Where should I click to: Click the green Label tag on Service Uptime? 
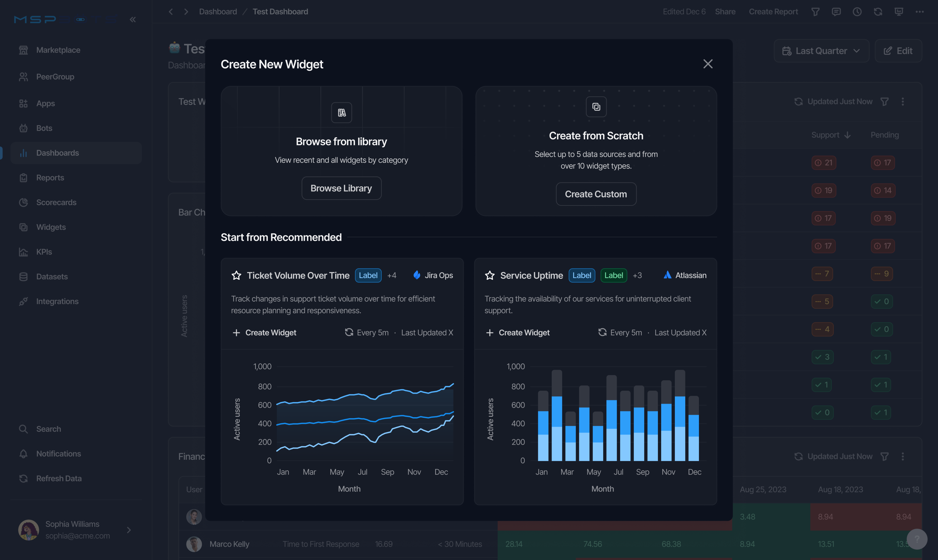pyautogui.click(x=613, y=275)
